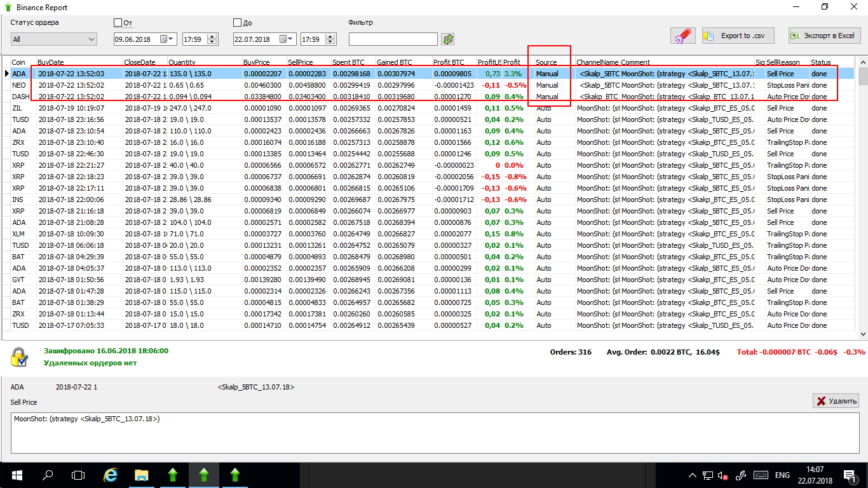Open the Windows Start menu

16,475
